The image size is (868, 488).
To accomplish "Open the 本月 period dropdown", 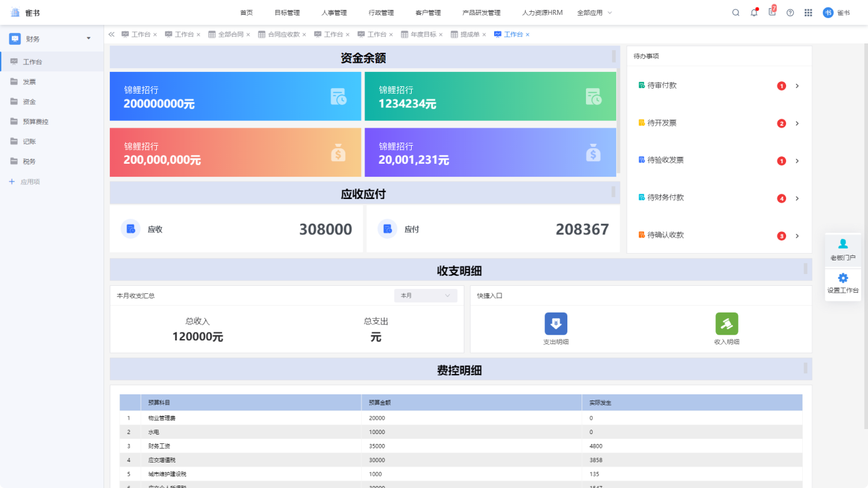I will point(425,296).
